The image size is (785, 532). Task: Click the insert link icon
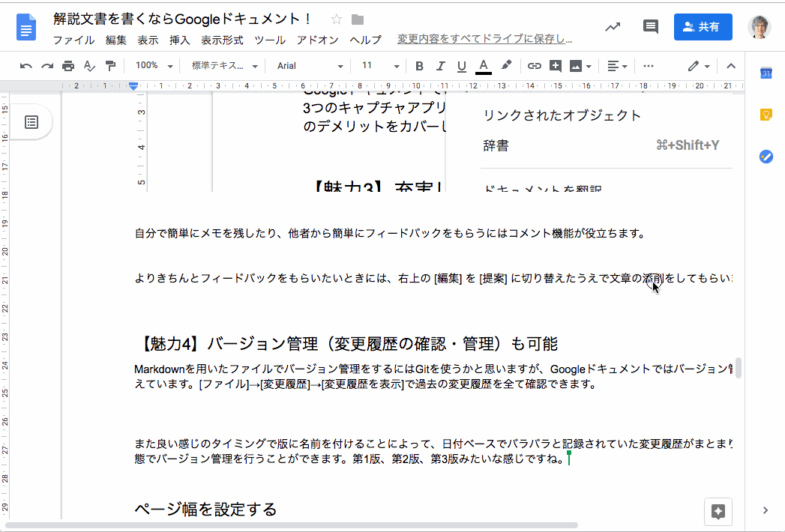[534, 66]
